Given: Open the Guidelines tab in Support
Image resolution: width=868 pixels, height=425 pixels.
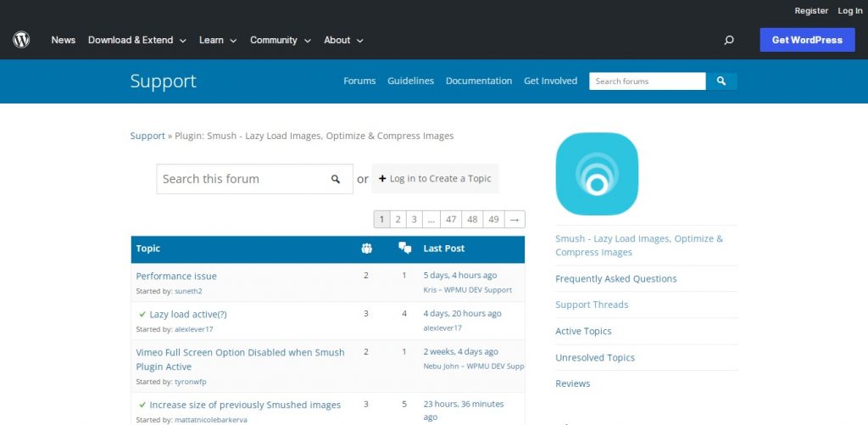Looking at the screenshot, I should coord(410,81).
